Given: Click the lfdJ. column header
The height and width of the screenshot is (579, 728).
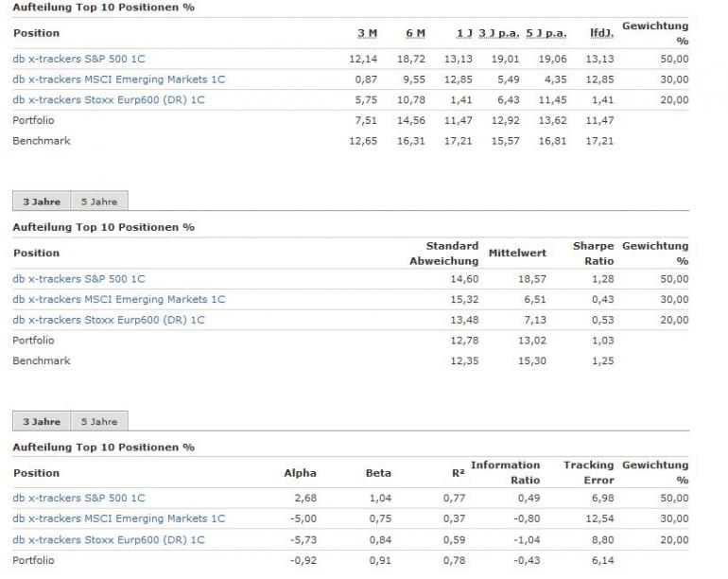Looking at the screenshot, I should pyautogui.click(x=601, y=34).
